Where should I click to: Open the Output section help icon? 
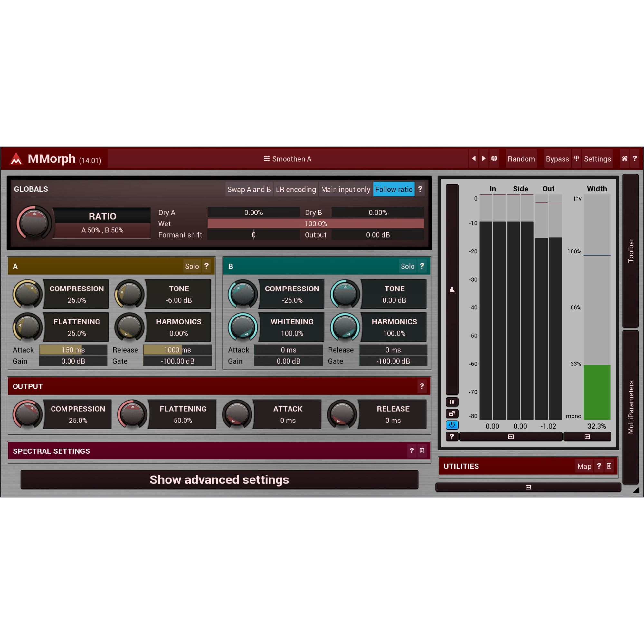422,386
